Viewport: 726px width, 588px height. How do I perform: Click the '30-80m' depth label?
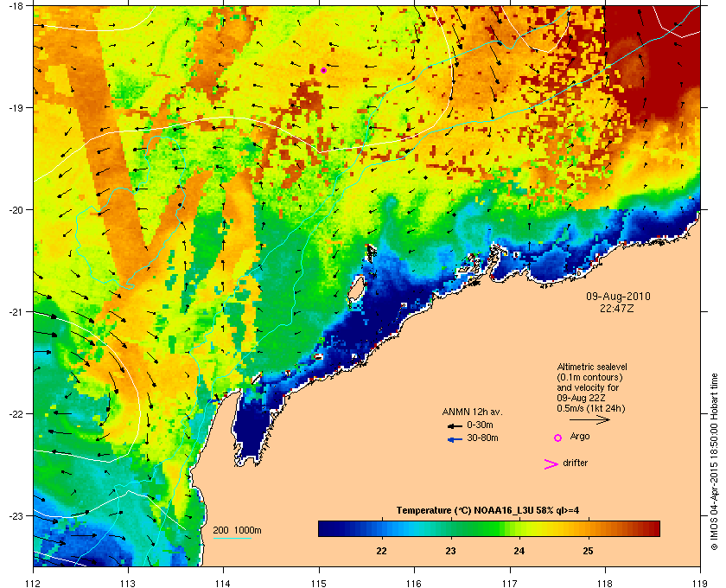[x=482, y=438]
